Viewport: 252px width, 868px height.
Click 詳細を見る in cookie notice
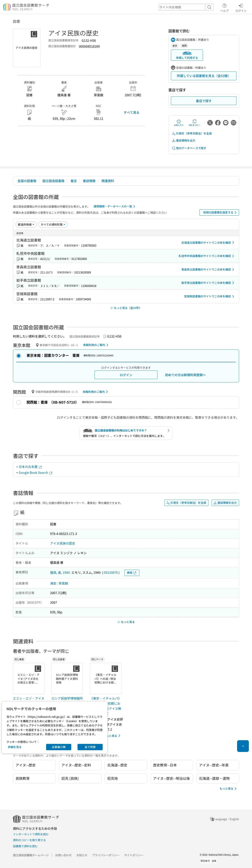pos(15,747)
